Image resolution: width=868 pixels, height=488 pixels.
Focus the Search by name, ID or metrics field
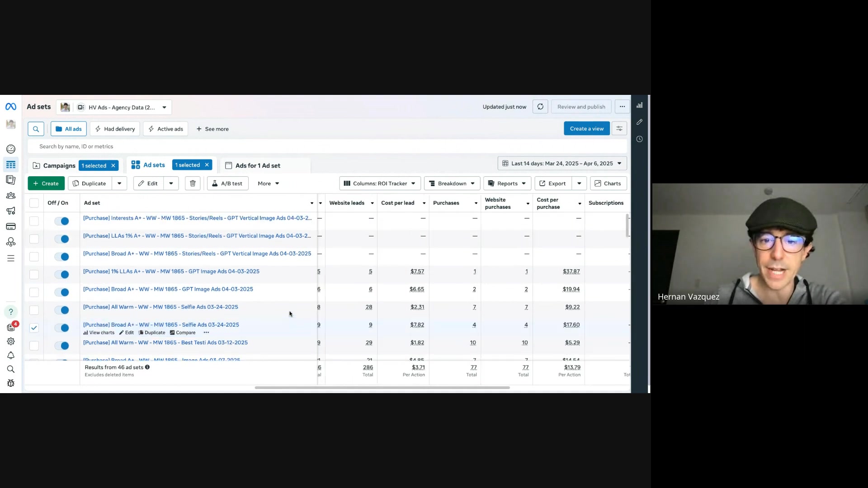tap(327, 146)
